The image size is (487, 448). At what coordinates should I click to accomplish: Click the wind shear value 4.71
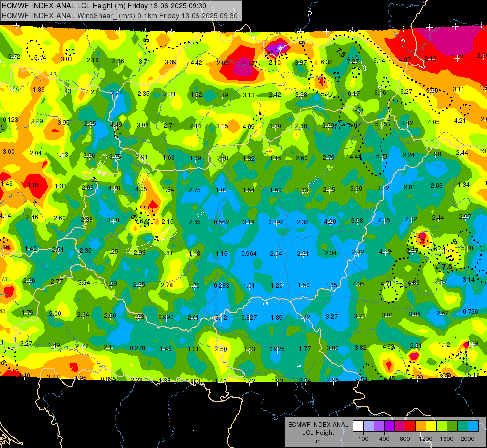[x=386, y=283]
